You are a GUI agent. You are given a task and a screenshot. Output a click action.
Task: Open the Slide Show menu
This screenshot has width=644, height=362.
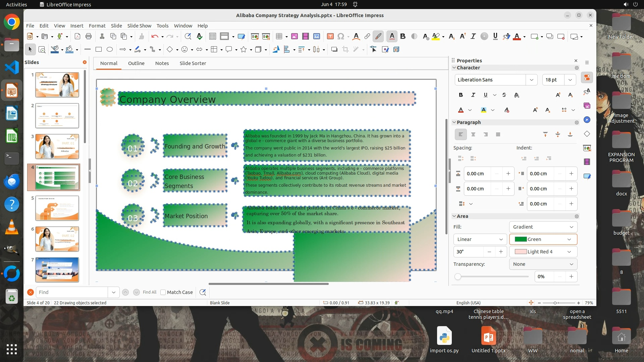[139, 26]
